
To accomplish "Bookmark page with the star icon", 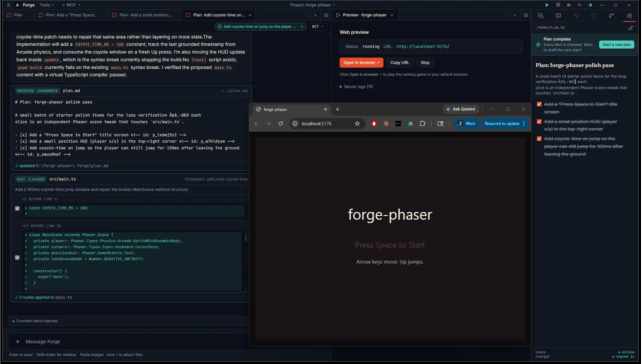I will [x=357, y=124].
